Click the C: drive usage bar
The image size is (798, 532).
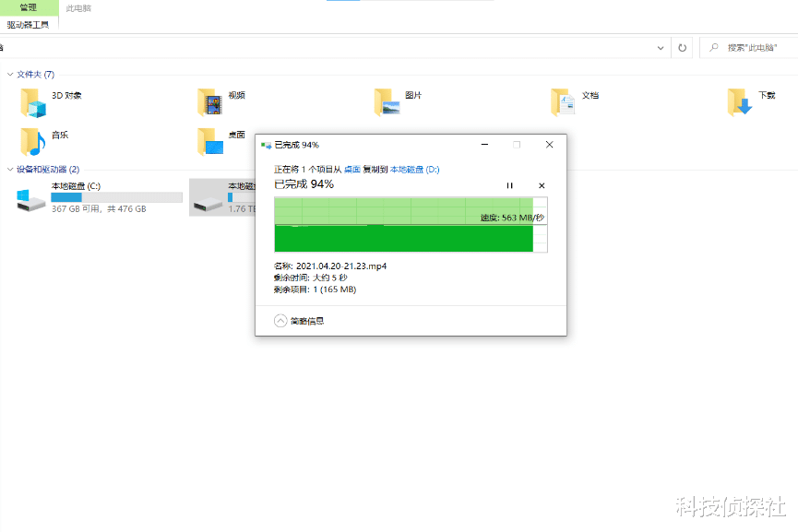pos(116,197)
